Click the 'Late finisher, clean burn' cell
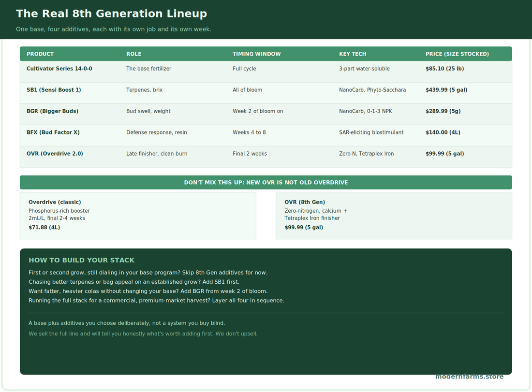 click(157, 154)
